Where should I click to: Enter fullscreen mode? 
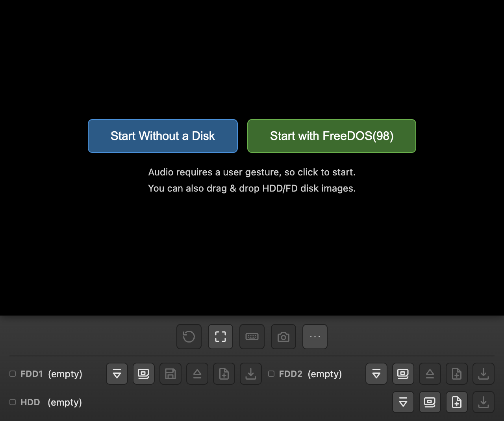tap(220, 337)
